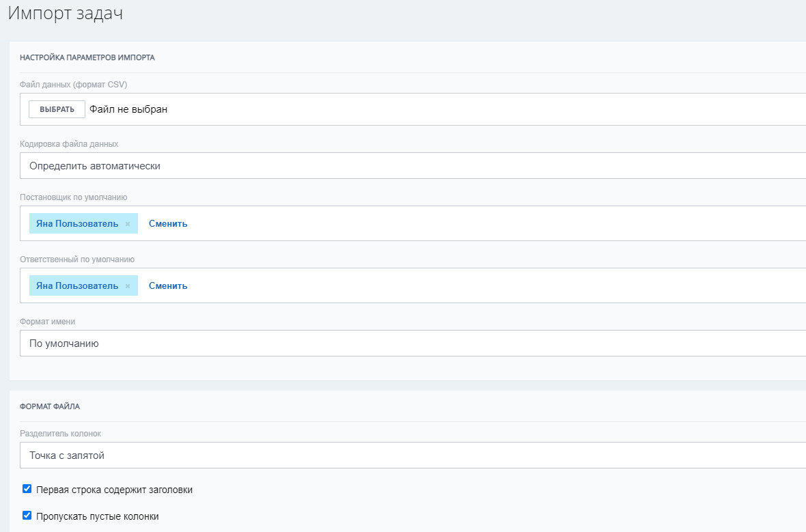Screen dimensions: 806x532
Task: Click the 'Файл не выбран' text
Action: coord(128,109)
